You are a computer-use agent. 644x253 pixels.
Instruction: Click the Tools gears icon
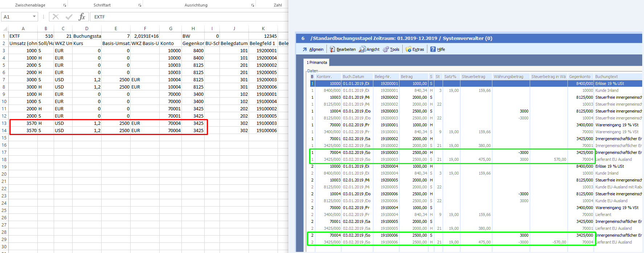coord(386,49)
